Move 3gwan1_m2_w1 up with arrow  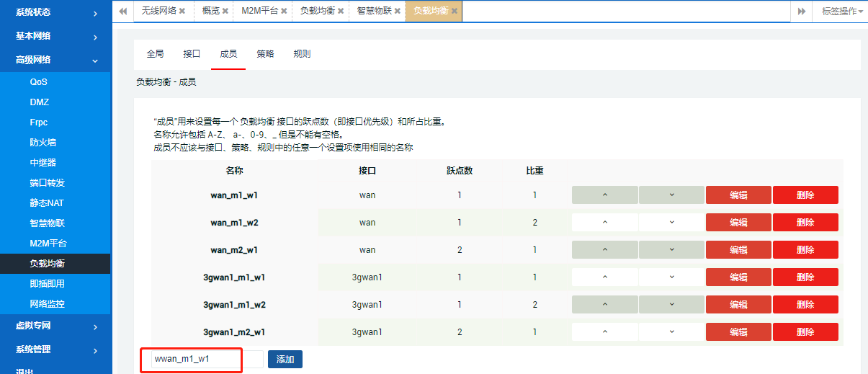pyautogui.click(x=604, y=332)
